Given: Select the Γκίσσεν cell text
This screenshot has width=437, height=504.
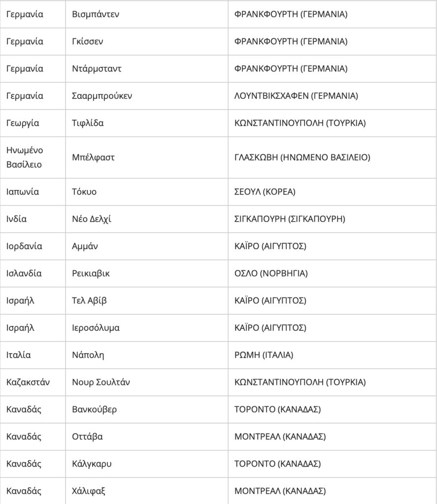Looking at the screenshot, I should coord(88,41).
